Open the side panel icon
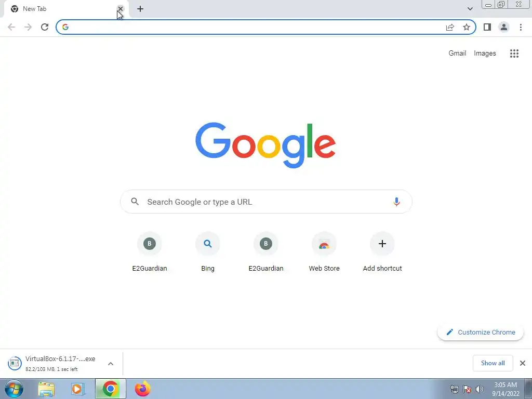532x399 pixels. pos(487,27)
